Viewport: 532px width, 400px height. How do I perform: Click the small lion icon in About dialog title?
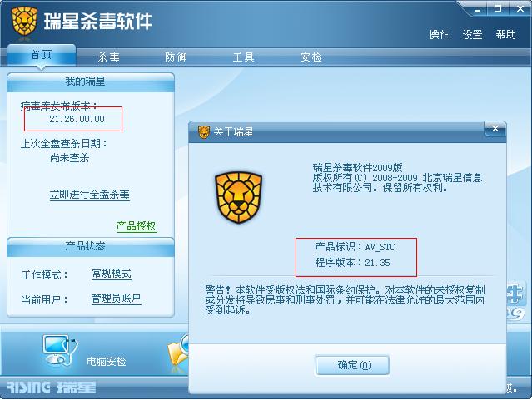tap(204, 132)
